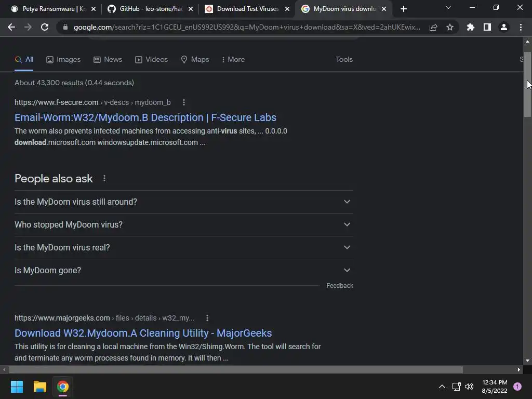Click the scroll left arrow of the horizontal scrollbar
Image resolution: width=532 pixels, height=399 pixels.
pyautogui.click(x=4, y=369)
